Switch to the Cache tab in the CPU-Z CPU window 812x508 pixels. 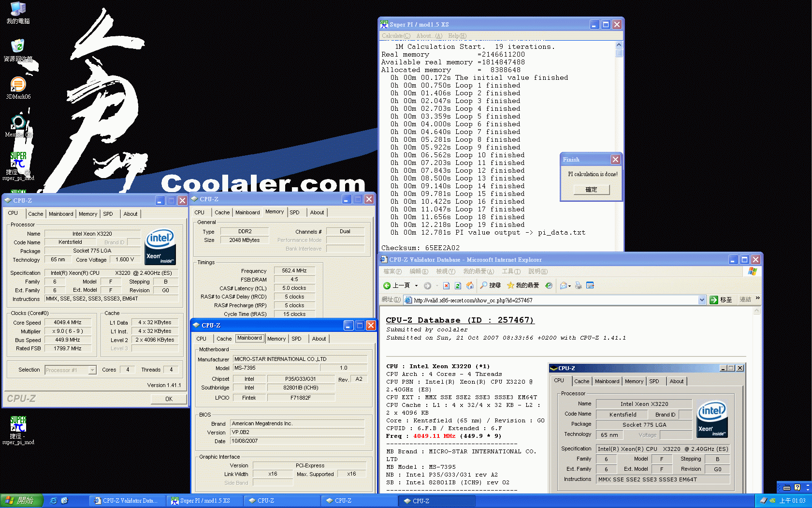pyautogui.click(x=35, y=214)
